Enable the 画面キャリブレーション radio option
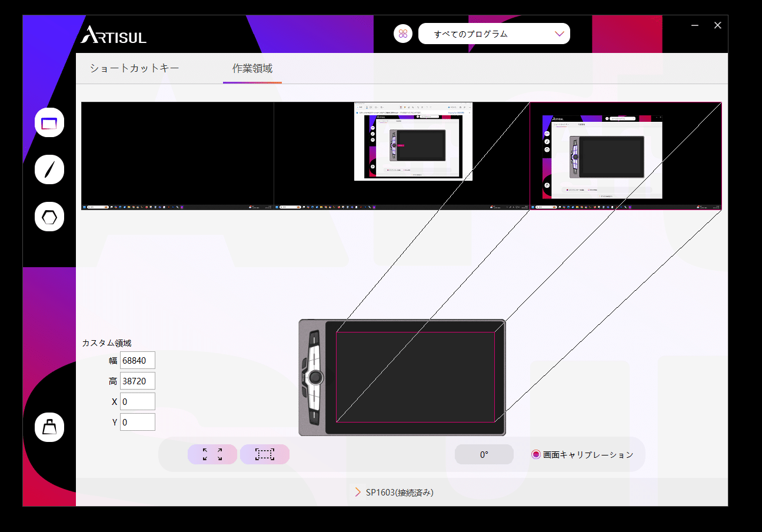Viewport: 762px width, 532px height. coord(536,454)
